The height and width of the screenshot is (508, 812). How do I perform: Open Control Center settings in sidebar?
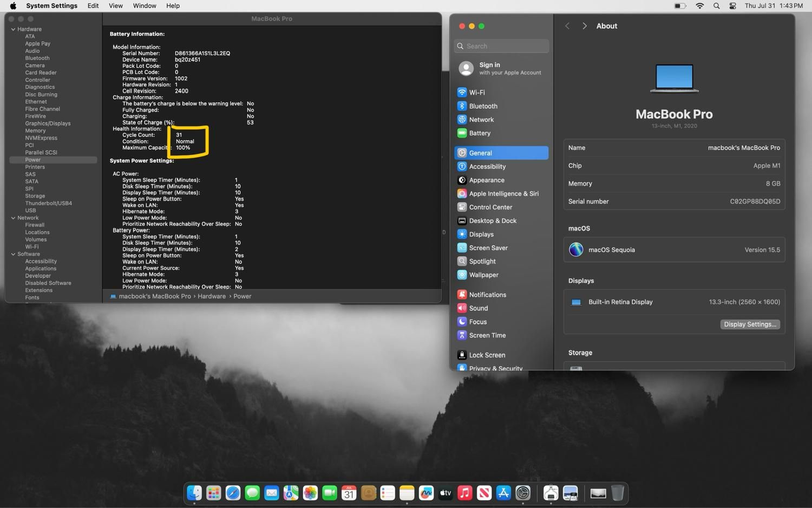point(501,207)
